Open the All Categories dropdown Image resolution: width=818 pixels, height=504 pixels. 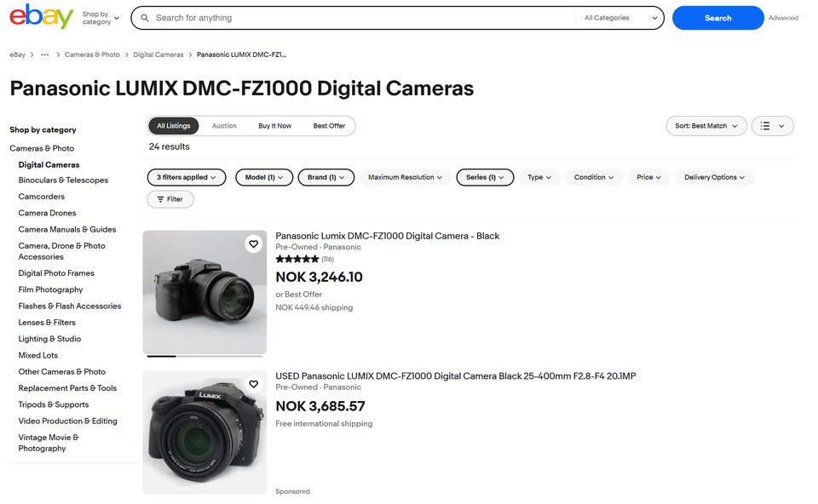620,18
